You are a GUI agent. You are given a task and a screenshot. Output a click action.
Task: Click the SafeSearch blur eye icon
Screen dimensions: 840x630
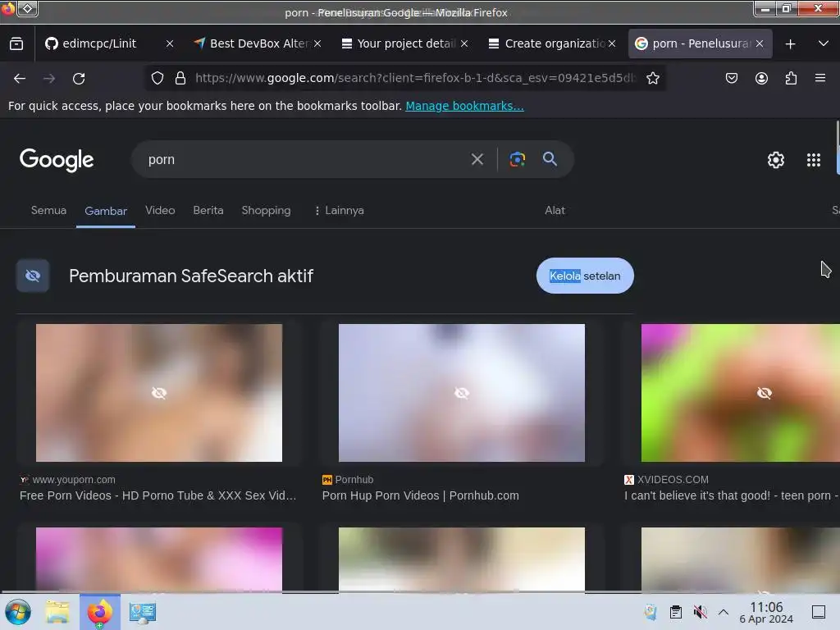[33, 276]
